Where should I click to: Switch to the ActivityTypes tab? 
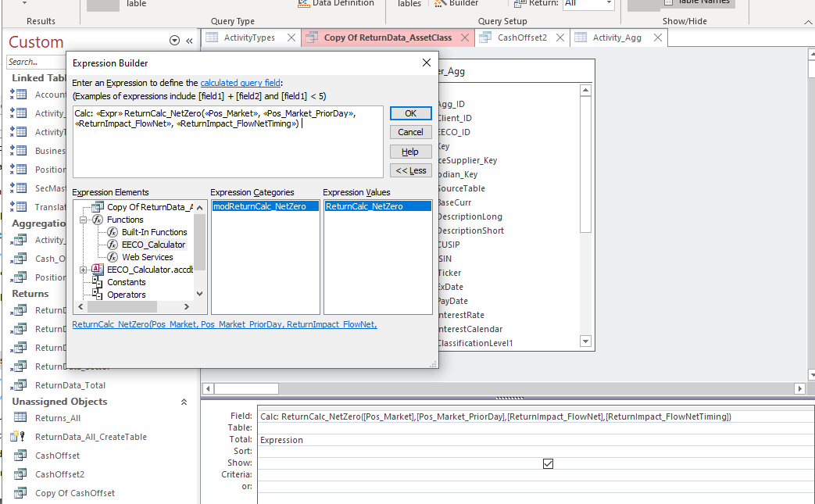(x=249, y=38)
